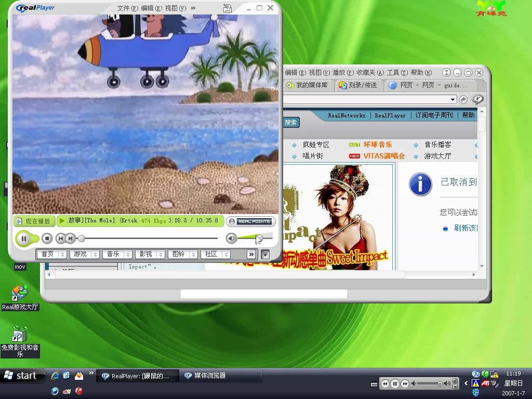Click the 刷新该 refresh page link
The height and width of the screenshot is (399, 532).
466,228
